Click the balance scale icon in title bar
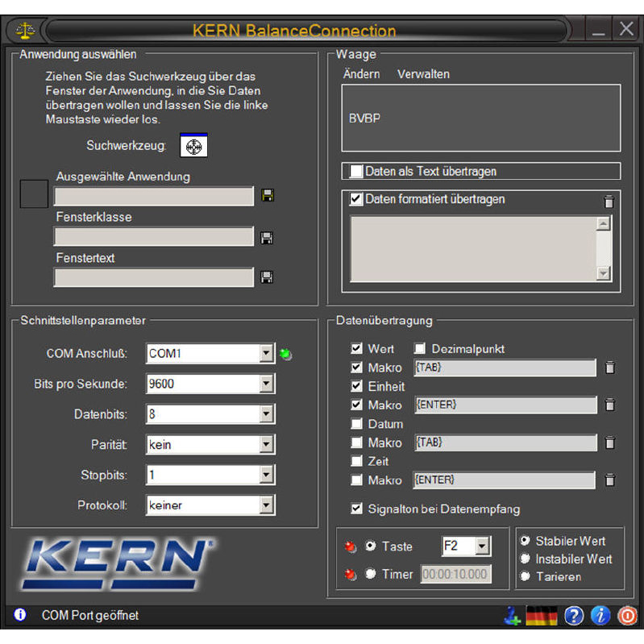Image resolution: width=644 pixels, height=644 pixels. point(26,31)
